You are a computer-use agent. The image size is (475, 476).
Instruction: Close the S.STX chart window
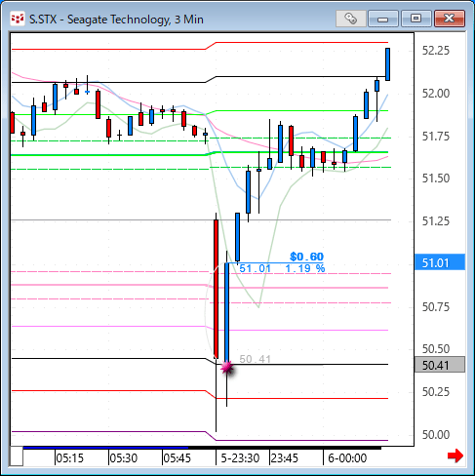pyautogui.click(x=450, y=19)
